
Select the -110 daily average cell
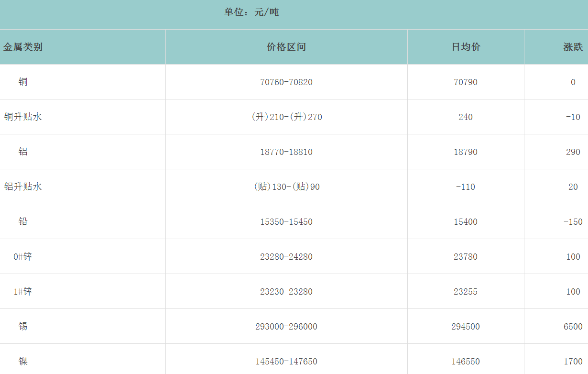coord(466,187)
